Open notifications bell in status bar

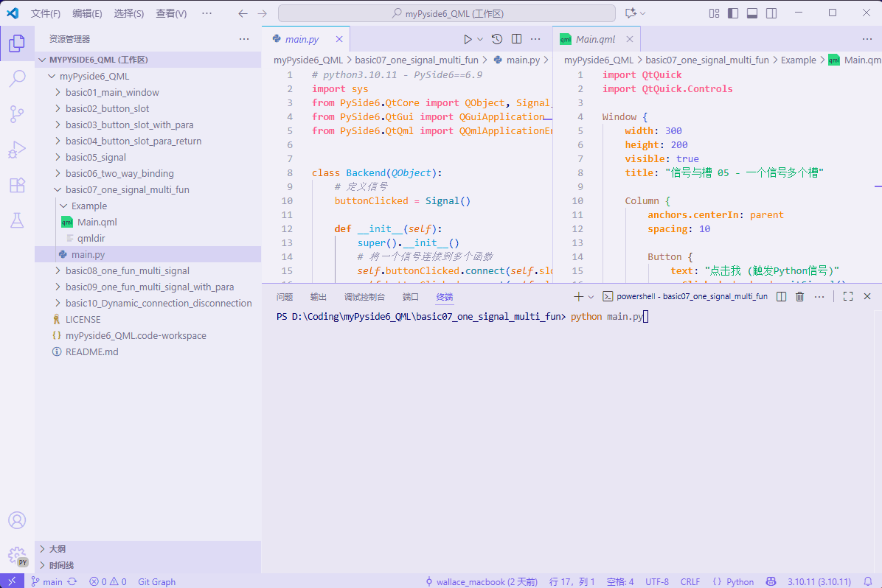click(868, 582)
